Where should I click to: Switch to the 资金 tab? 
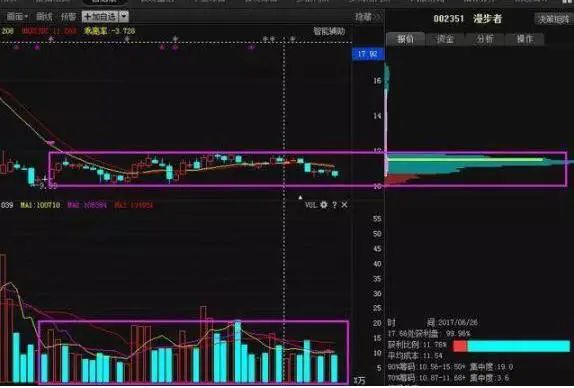(445, 39)
